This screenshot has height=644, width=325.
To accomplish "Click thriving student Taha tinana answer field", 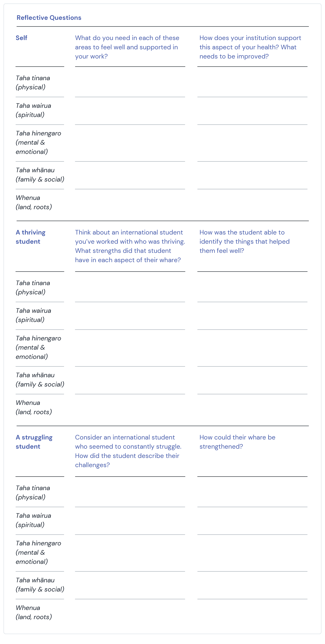I will [x=130, y=287].
